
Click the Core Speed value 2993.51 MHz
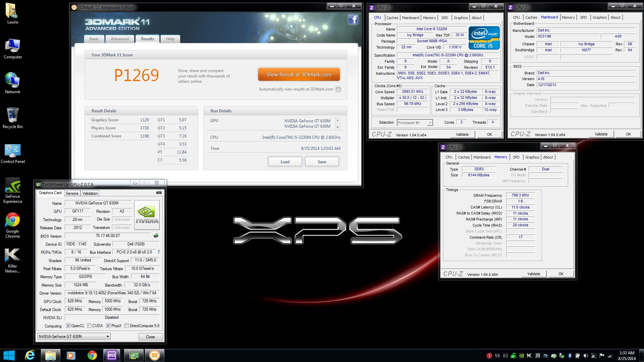tap(413, 92)
